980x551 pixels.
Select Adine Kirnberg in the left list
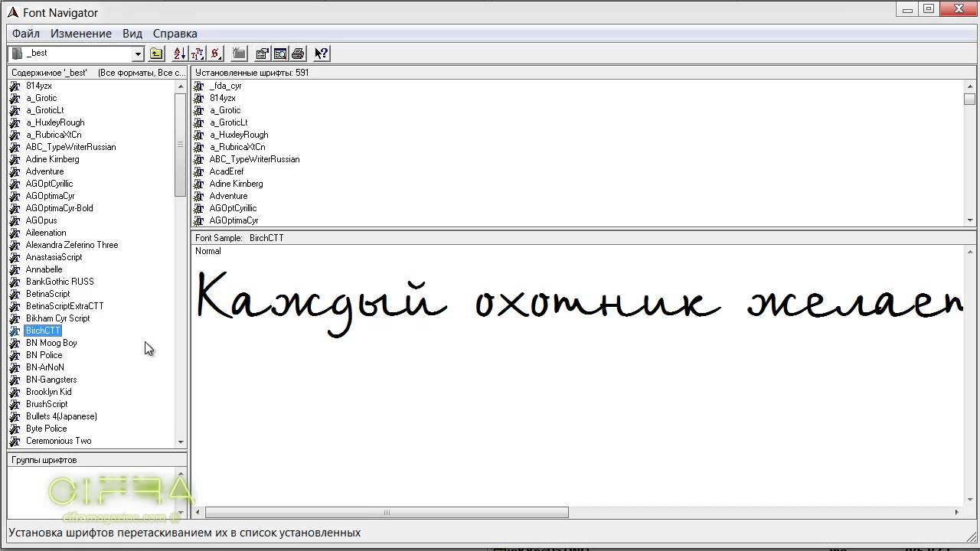coord(53,159)
